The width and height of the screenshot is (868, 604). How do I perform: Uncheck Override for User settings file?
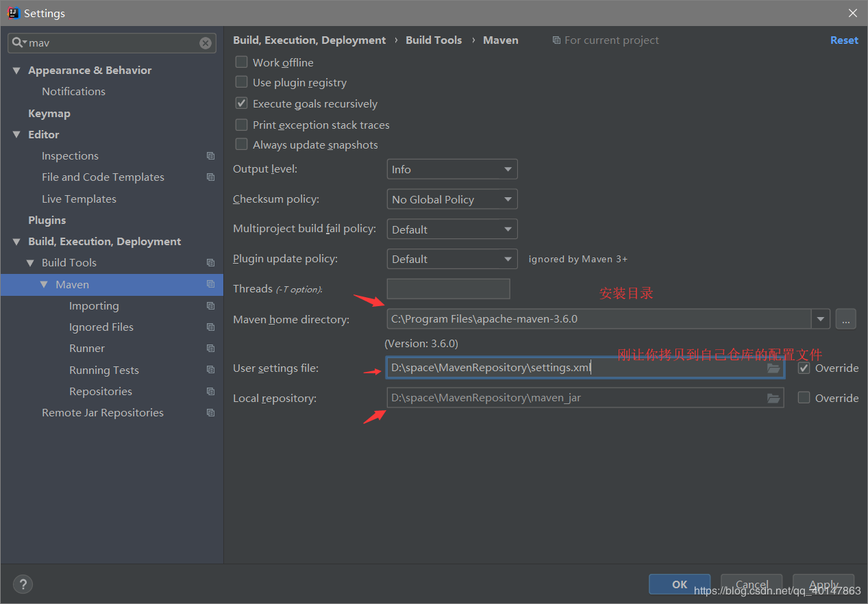[x=804, y=368]
